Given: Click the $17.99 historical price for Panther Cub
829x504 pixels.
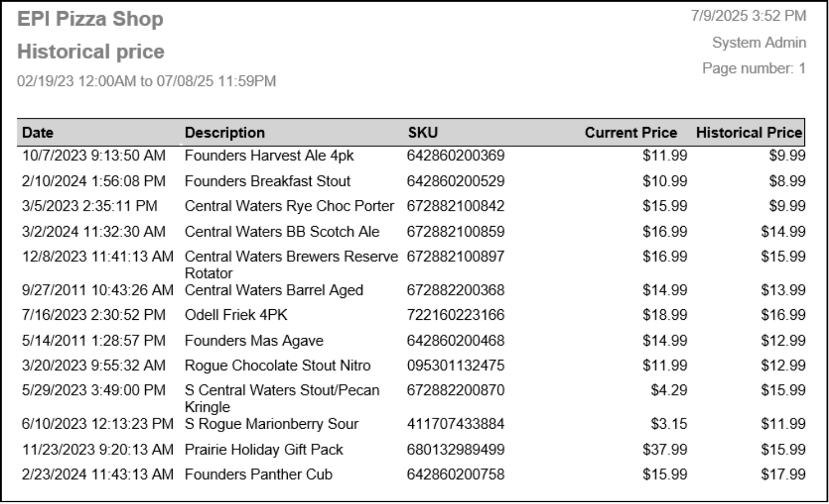Looking at the screenshot, I should point(783,474).
